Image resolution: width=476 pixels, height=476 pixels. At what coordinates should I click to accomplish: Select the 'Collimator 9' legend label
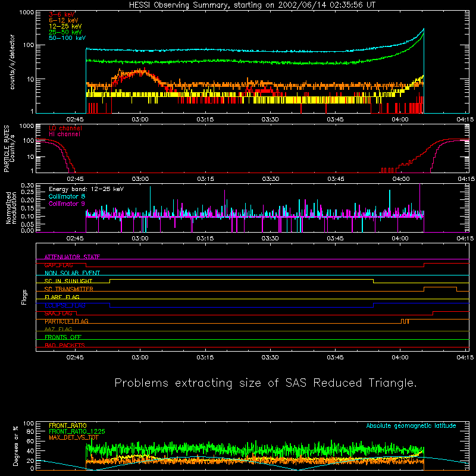tap(67, 203)
